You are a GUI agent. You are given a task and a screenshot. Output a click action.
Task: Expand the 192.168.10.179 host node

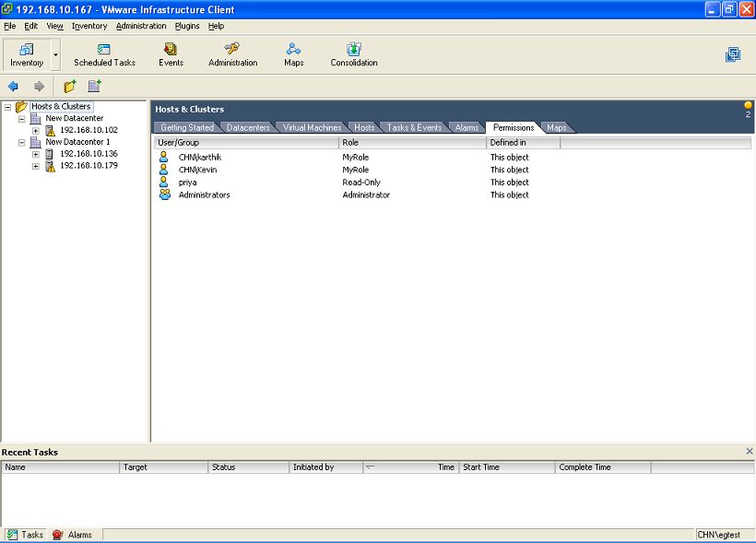coord(36,166)
